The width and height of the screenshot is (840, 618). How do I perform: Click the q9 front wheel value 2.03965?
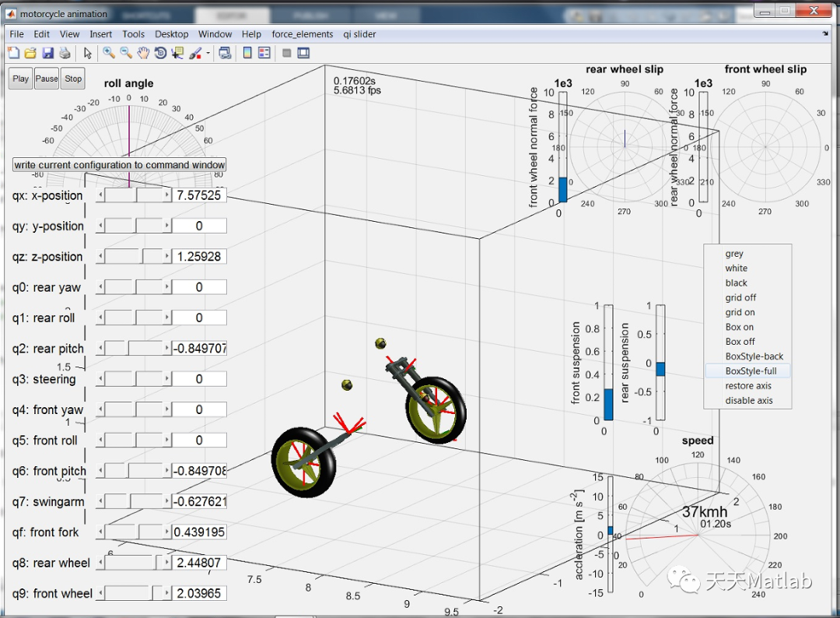(199, 593)
